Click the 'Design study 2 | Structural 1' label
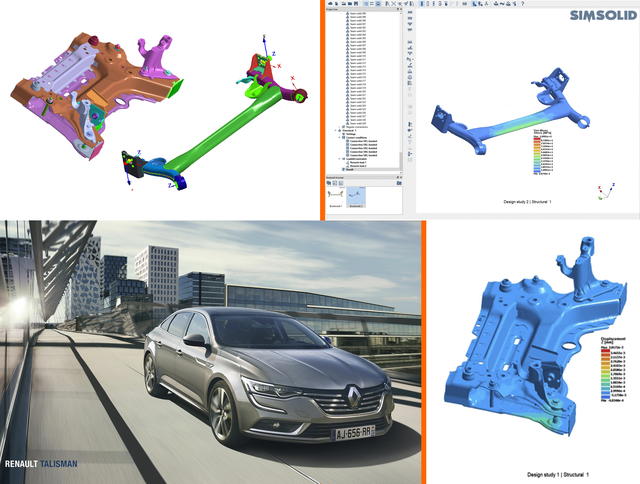The height and width of the screenshot is (484, 640). click(527, 202)
